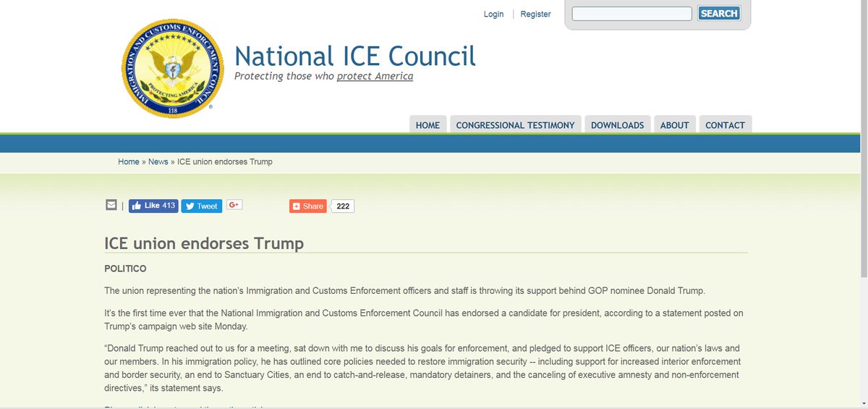Focus the search input field
Image resolution: width=868 pixels, height=409 pixels.
[x=632, y=14]
